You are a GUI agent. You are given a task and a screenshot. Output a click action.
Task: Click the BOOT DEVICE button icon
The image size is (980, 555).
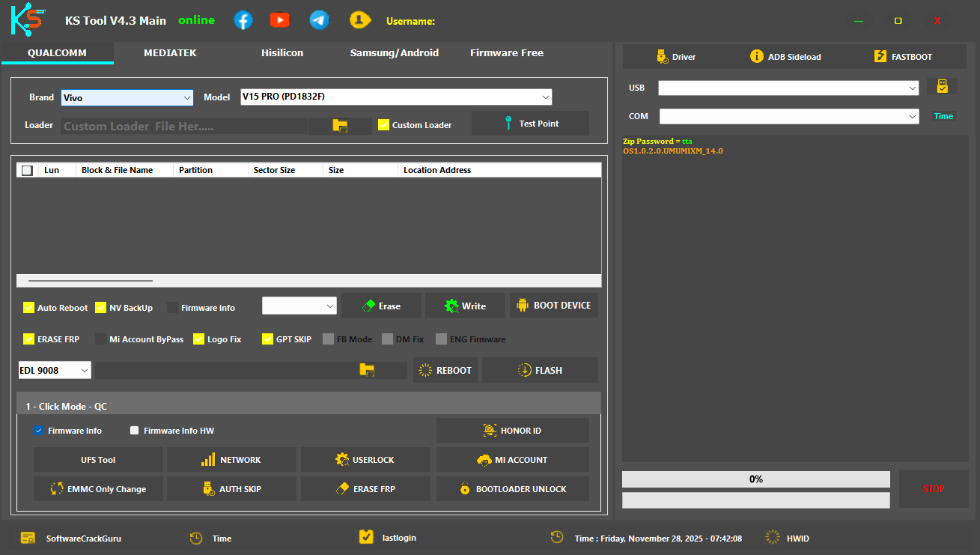[x=522, y=305]
